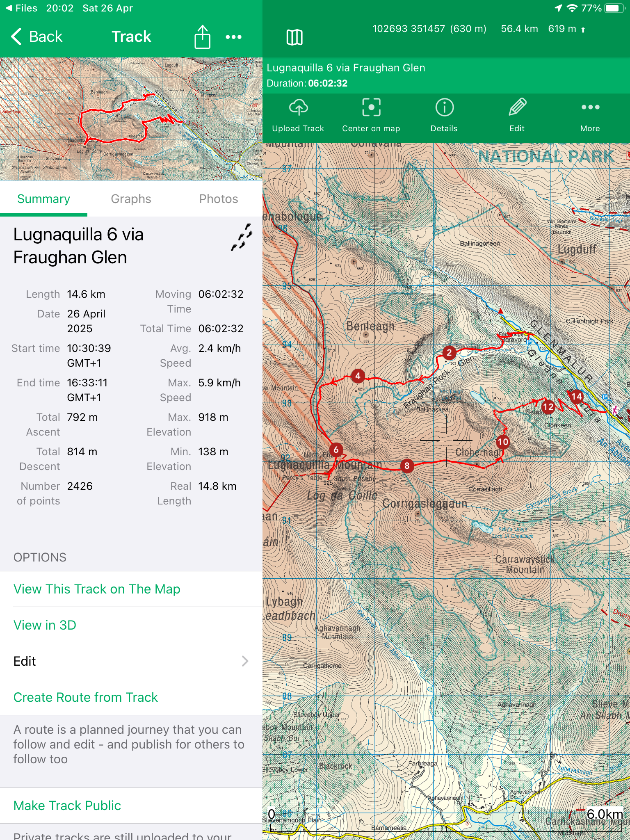
Task: Switch to the Graphs tab
Action: [131, 199]
